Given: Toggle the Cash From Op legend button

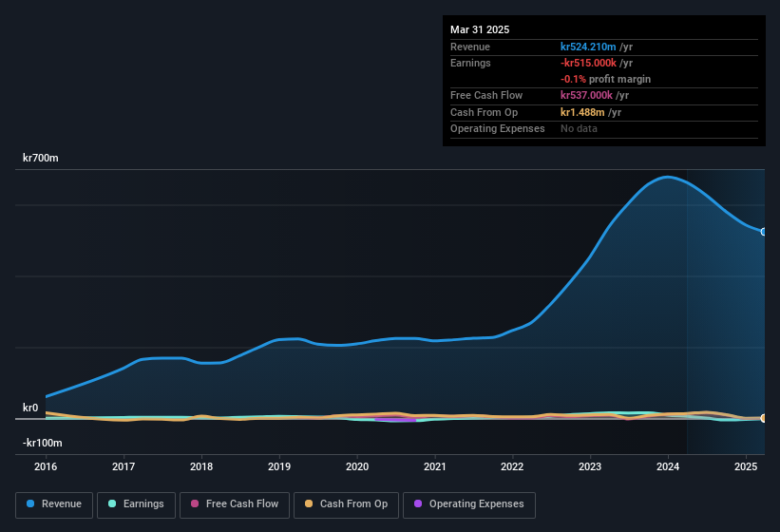Looking at the screenshot, I should 346,504.
